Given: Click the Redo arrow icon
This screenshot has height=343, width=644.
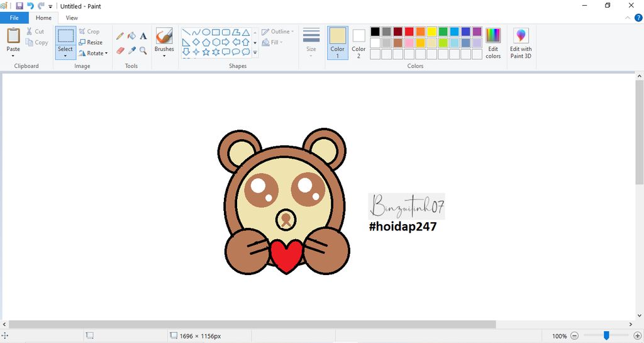Looking at the screenshot, I should point(41,6).
